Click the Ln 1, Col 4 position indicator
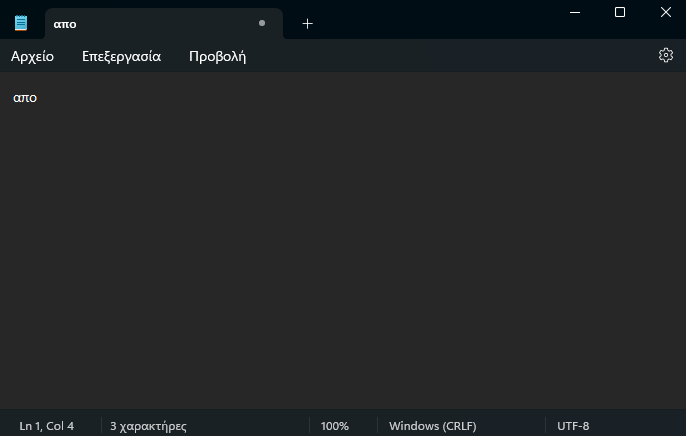This screenshot has width=686, height=436. coord(47,426)
